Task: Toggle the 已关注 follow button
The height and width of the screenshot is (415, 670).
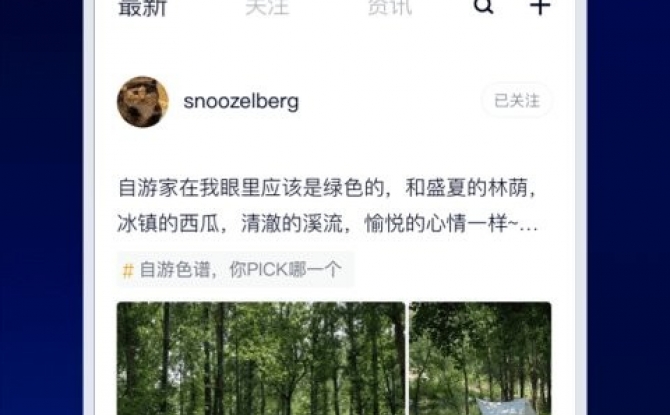Action: click(x=517, y=101)
